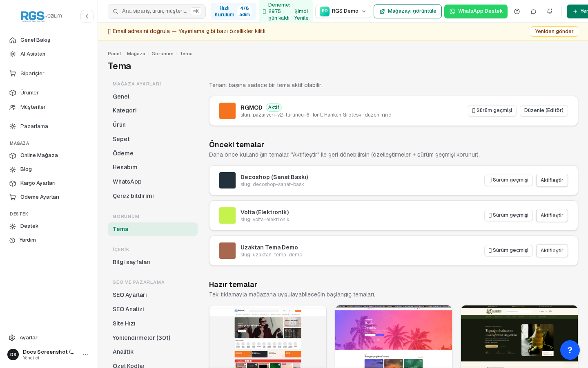Expand the RGS Demo store dropdown
588x368 pixels.
(x=343, y=11)
